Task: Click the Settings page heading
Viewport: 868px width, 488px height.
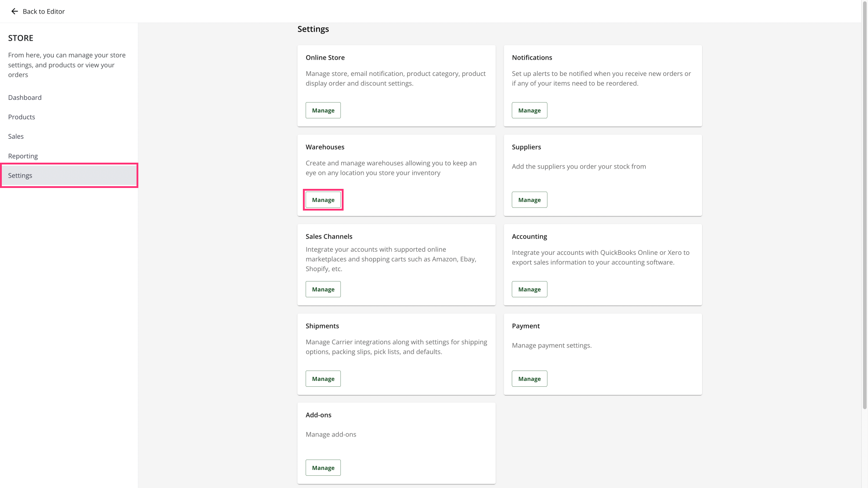Action: pos(313,29)
